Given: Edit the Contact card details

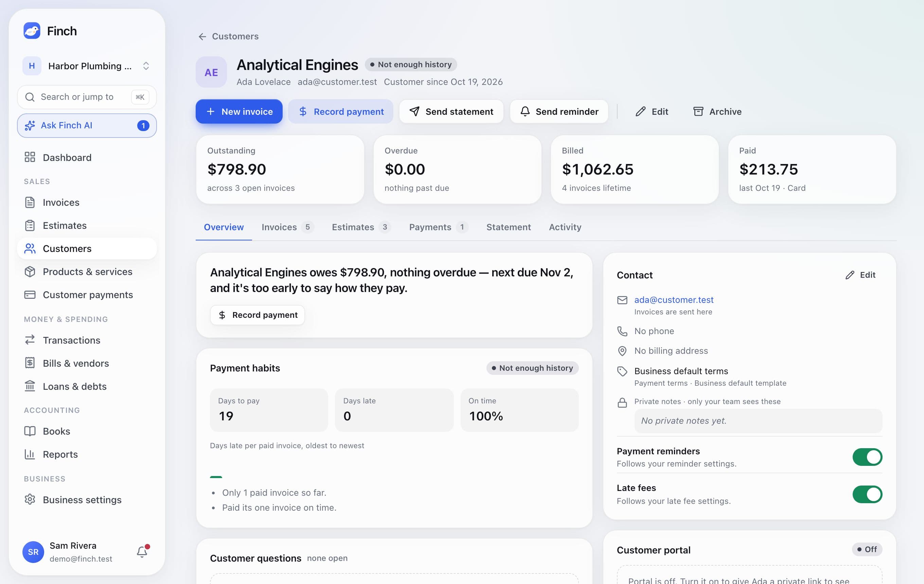Looking at the screenshot, I should tap(860, 275).
